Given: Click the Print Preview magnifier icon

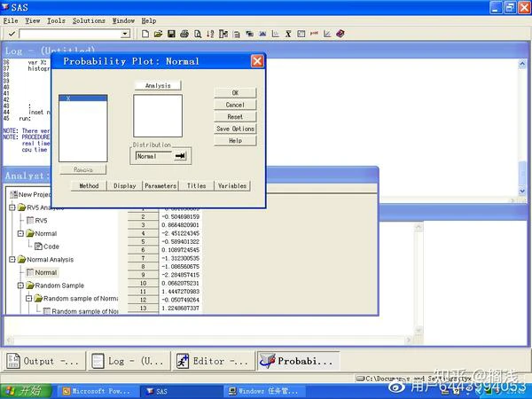Looking at the screenshot, I should (198, 34).
